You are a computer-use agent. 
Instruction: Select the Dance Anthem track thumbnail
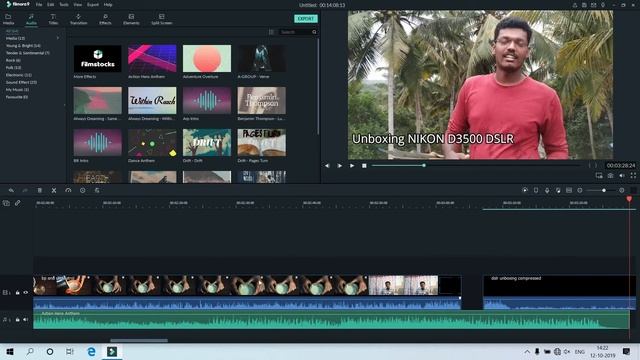pos(152,142)
